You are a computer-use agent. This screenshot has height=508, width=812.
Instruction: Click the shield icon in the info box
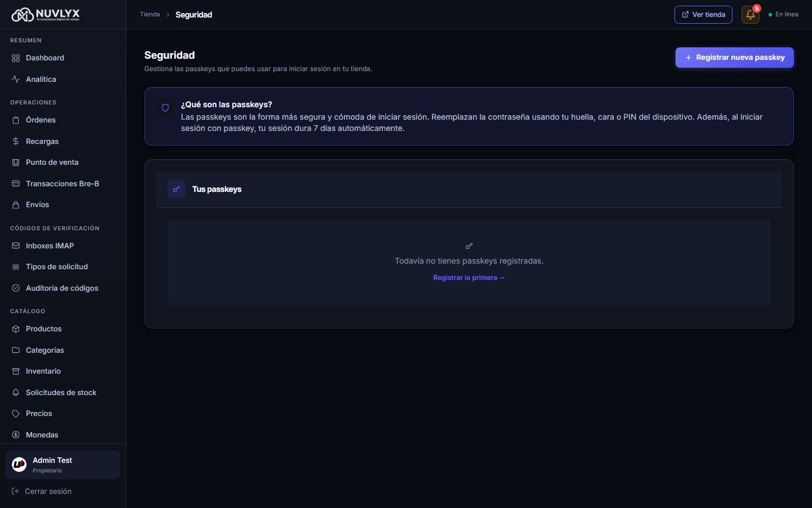[165, 108]
